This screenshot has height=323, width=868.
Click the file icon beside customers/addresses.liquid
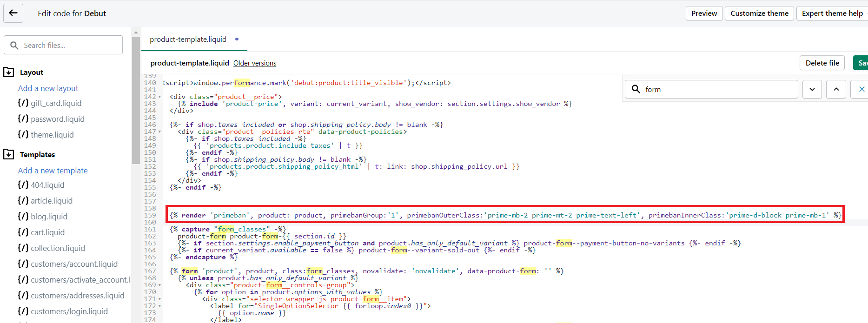point(23,295)
